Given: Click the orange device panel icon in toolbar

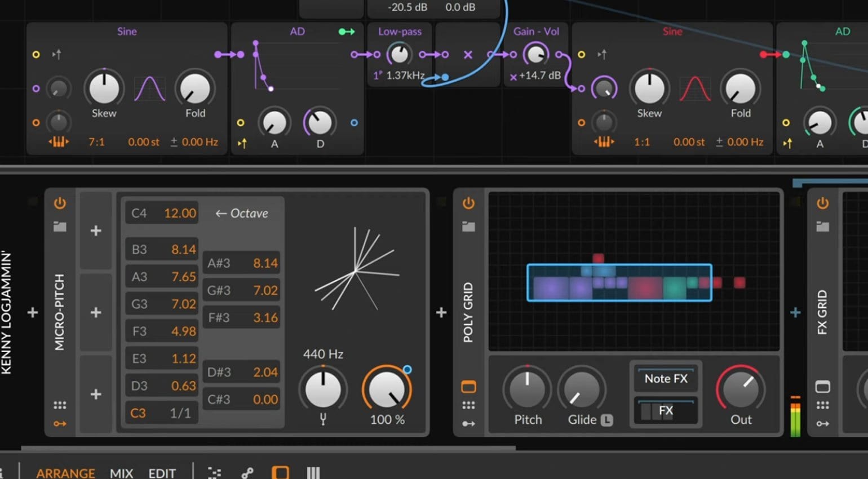Looking at the screenshot, I should click(x=280, y=472).
